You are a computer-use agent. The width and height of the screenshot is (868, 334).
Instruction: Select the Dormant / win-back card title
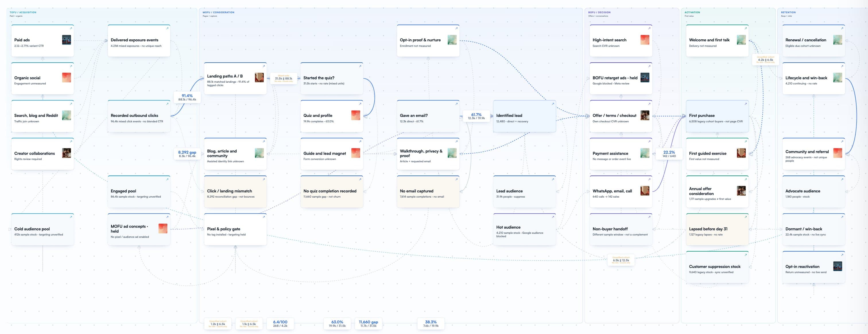pos(804,229)
